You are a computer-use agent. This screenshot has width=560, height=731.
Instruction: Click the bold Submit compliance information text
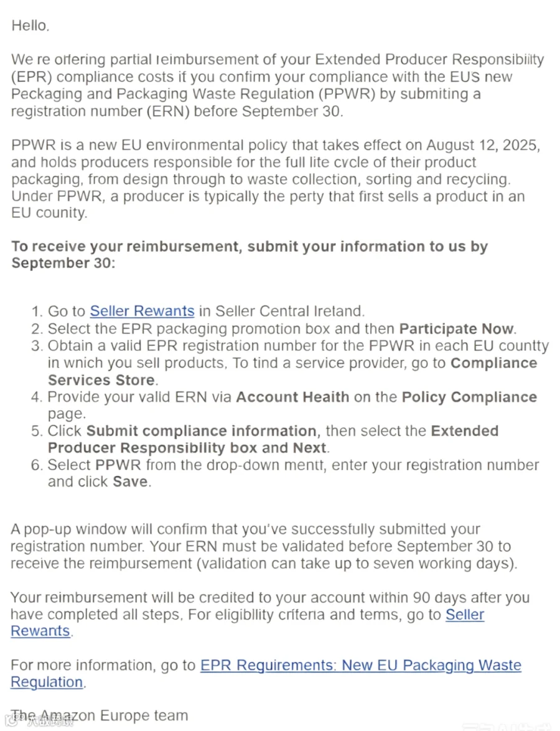coord(202,431)
